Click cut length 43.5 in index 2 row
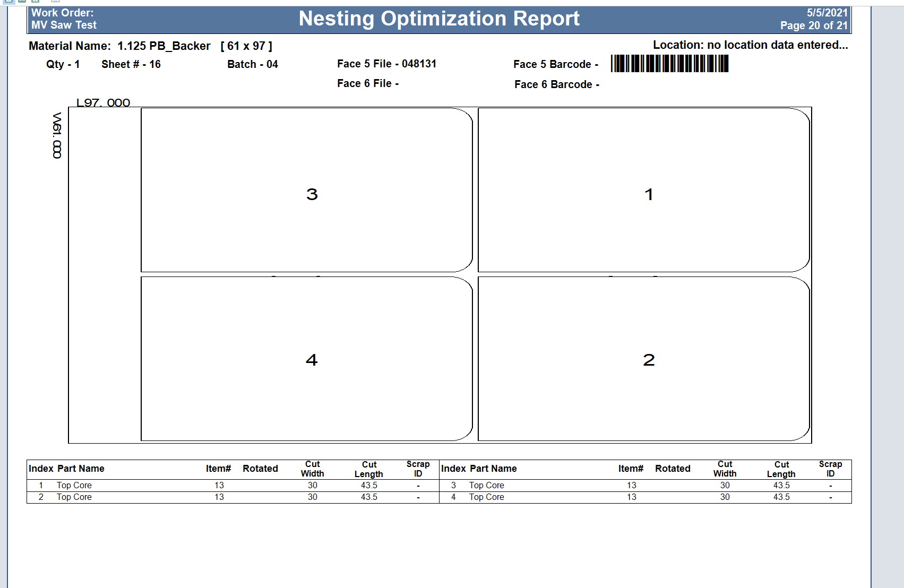Viewport: 904px width, 588px height. pyautogui.click(x=369, y=497)
